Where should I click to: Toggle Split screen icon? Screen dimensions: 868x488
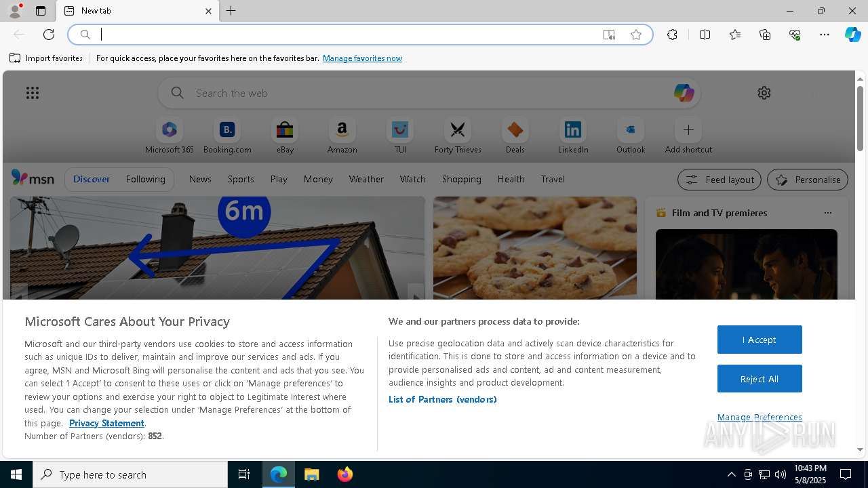705,35
